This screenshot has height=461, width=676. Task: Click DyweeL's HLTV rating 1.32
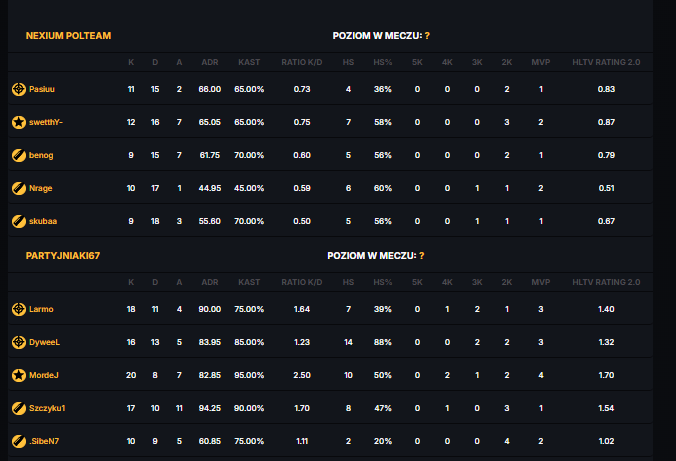tap(606, 342)
